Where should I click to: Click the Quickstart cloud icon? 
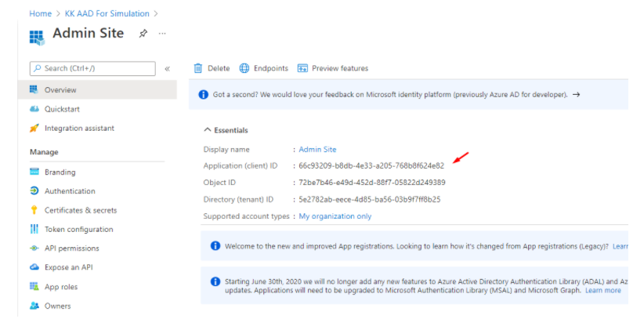pos(34,109)
